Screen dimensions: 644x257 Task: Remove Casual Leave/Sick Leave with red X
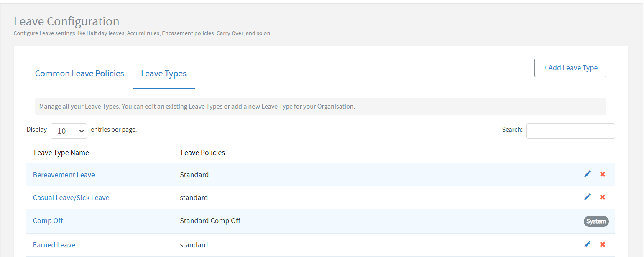click(x=603, y=197)
